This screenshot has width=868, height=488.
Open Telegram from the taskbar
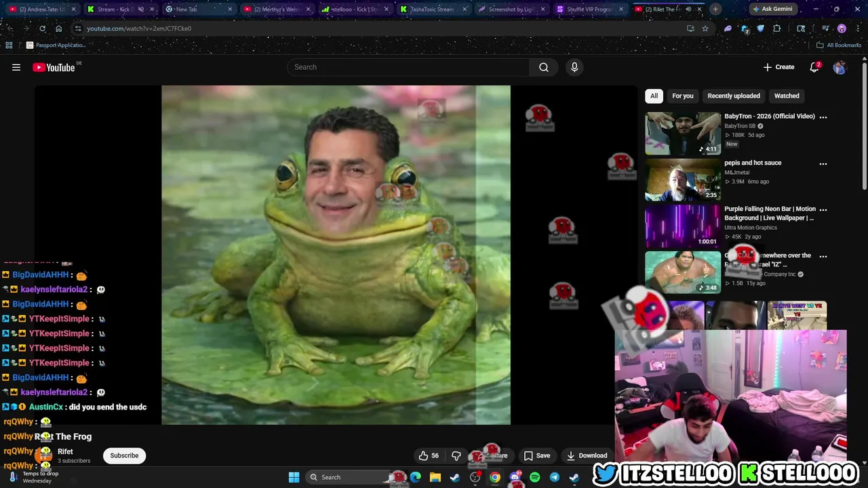(555, 477)
